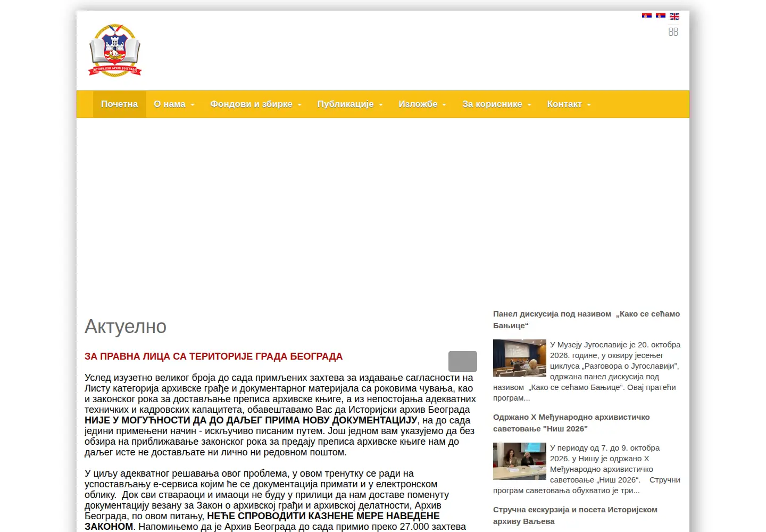Click the gray button beside the red headline
This screenshot has height=532, width=766.
[x=463, y=361]
